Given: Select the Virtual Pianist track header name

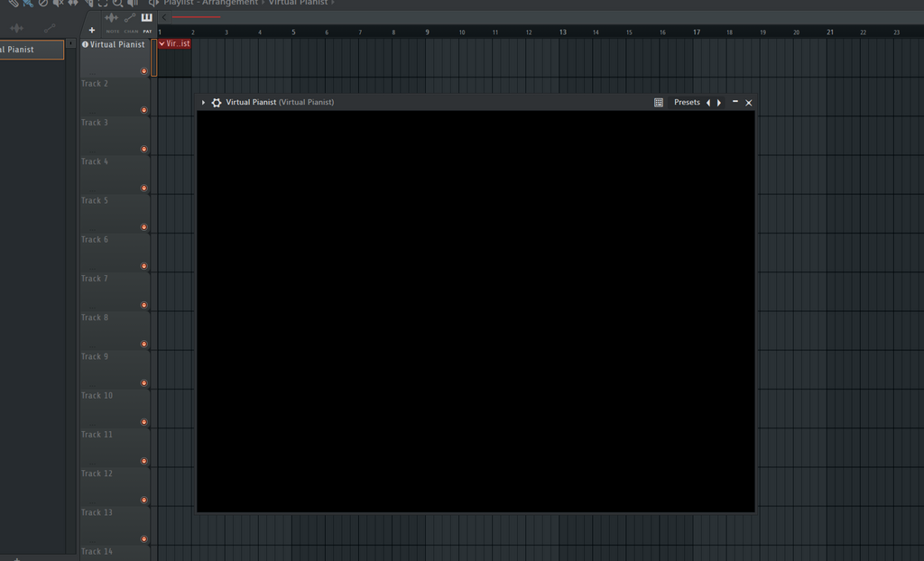Looking at the screenshot, I should tap(117, 45).
